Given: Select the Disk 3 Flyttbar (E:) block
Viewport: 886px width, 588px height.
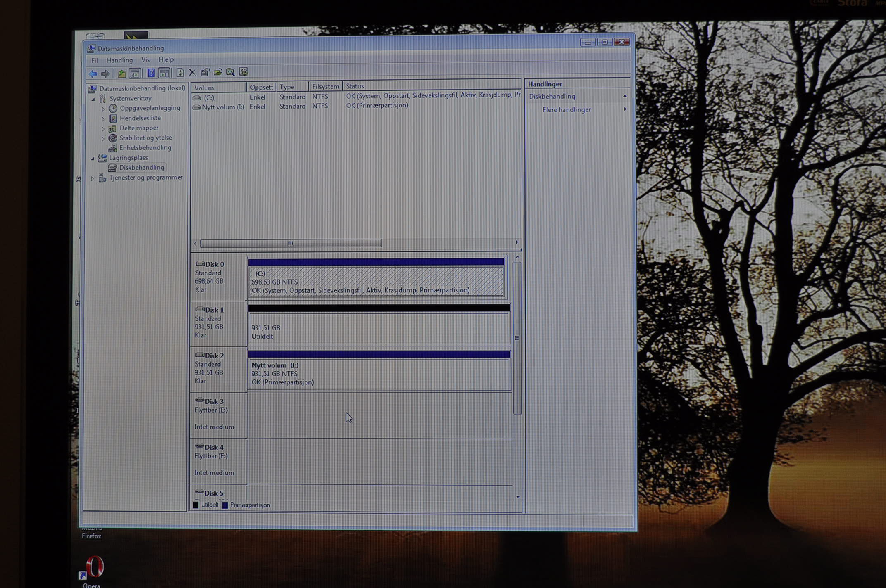Looking at the screenshot, I should pyautogui.click(x=218, y=415).
